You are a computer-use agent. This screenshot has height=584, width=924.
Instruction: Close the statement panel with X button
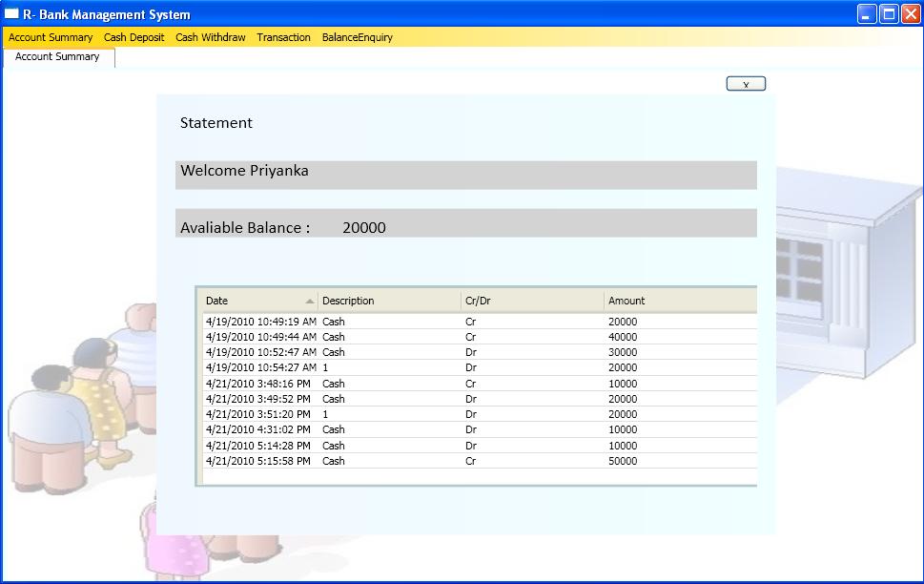click(x=746, y=84)
